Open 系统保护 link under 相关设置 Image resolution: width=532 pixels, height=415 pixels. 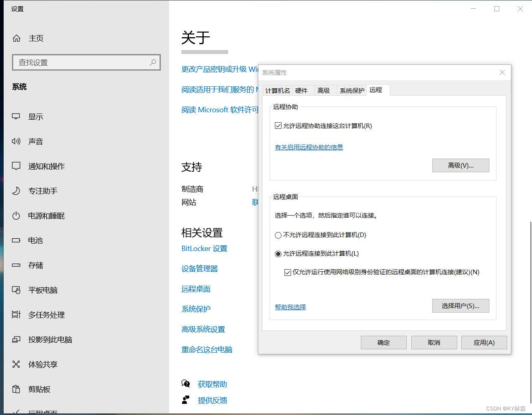pos(196,309)
